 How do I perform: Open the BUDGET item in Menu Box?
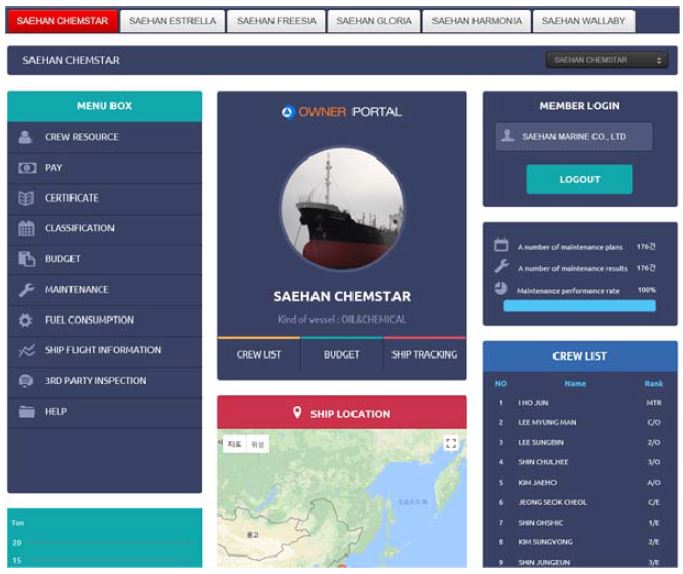pyautogui.click(x=105, y=259)
